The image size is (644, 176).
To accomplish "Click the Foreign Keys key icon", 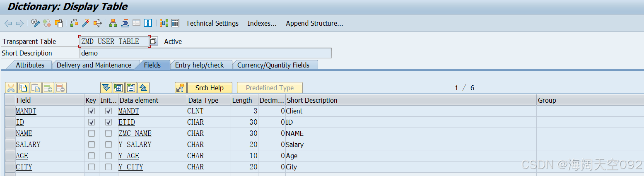I will tap(180, 88).
